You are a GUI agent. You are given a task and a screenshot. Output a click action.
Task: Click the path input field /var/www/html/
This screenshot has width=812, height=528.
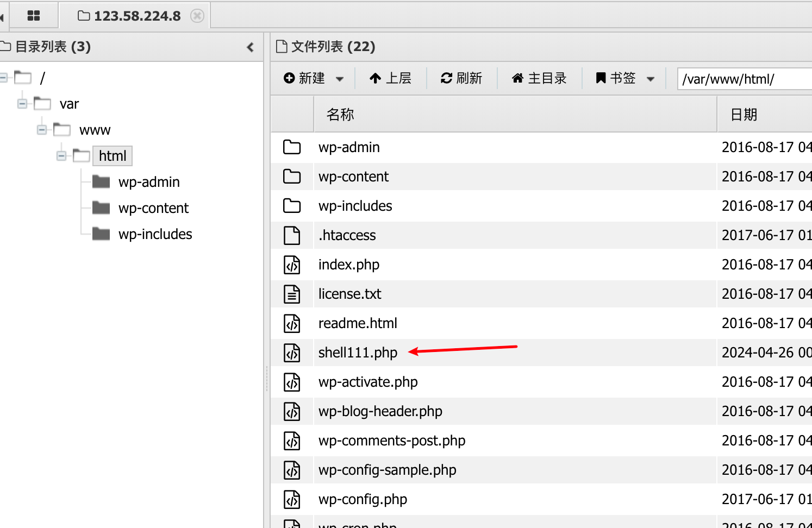(x=744, y=79)
